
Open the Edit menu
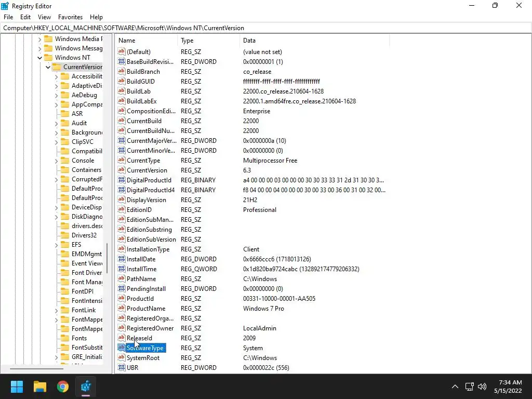(x=25, y=17)
